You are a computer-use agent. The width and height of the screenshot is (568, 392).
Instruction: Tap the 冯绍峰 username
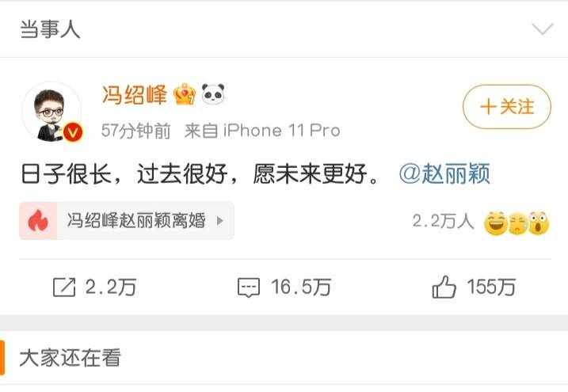pyautogui.click(x=135, y=95)
